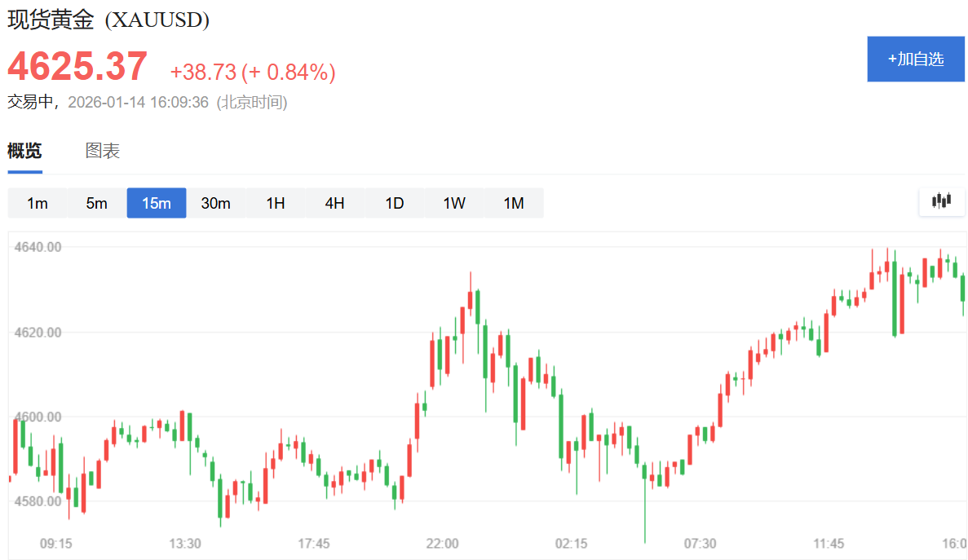
Task: Add XAUUSD to watchlist with +加自选
Action: pyautogui.click(x=916, y=59)
